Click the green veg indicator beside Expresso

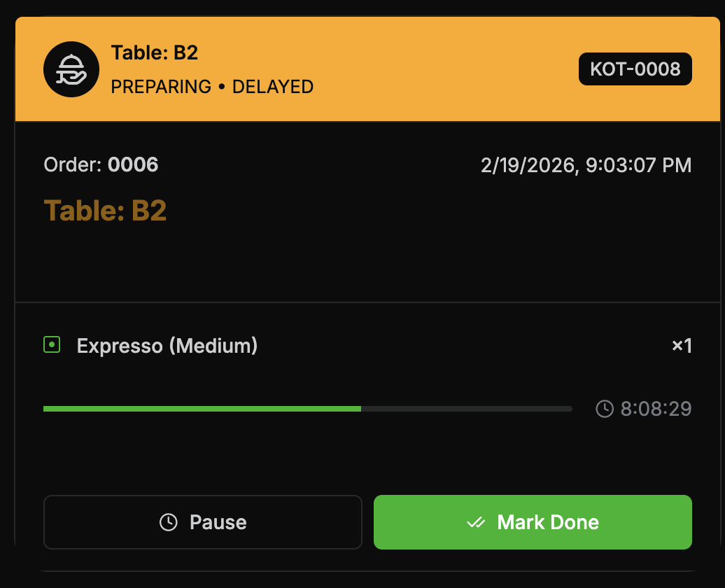point(51,345)
